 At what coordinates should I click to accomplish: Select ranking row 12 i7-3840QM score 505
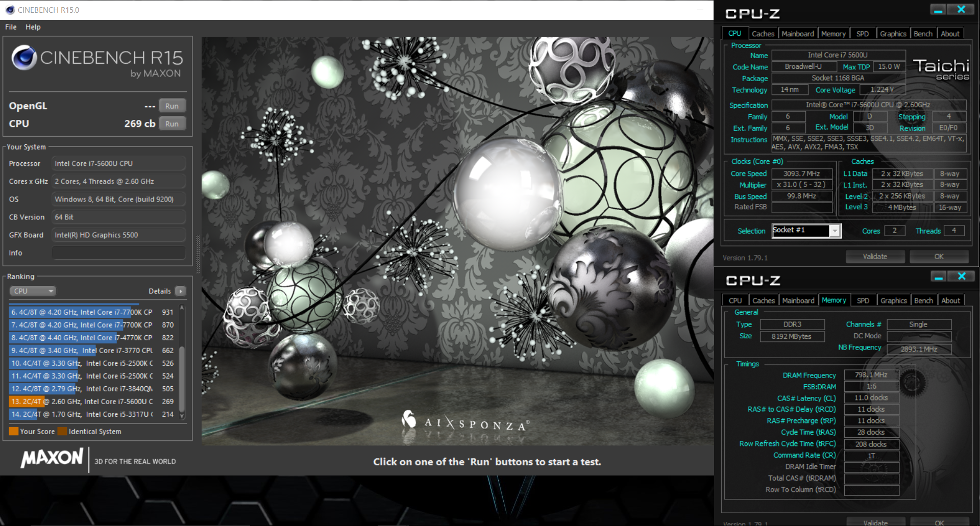pyautogui.click(x=92, y=389)
